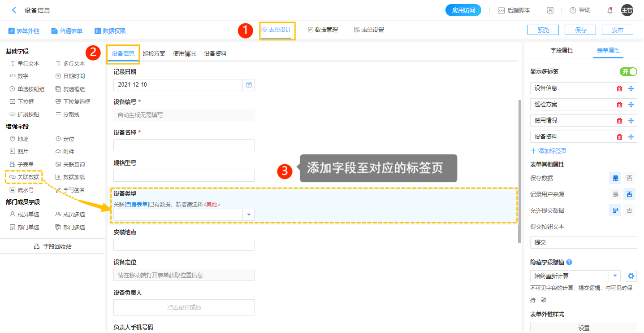644x333 pixels.
Task: Open the 字段属性 panel tab
Action: pos(562,51)
